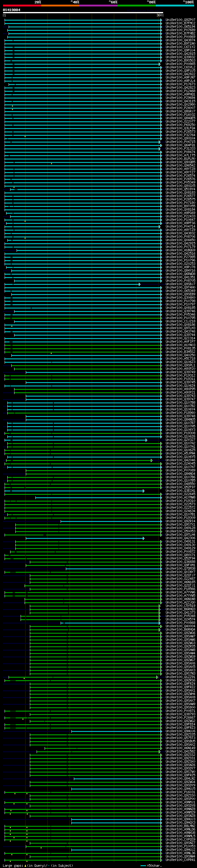
Task: Click alignment bar of UniRef100_Q3ECH1
Action: tap(74, 491)
